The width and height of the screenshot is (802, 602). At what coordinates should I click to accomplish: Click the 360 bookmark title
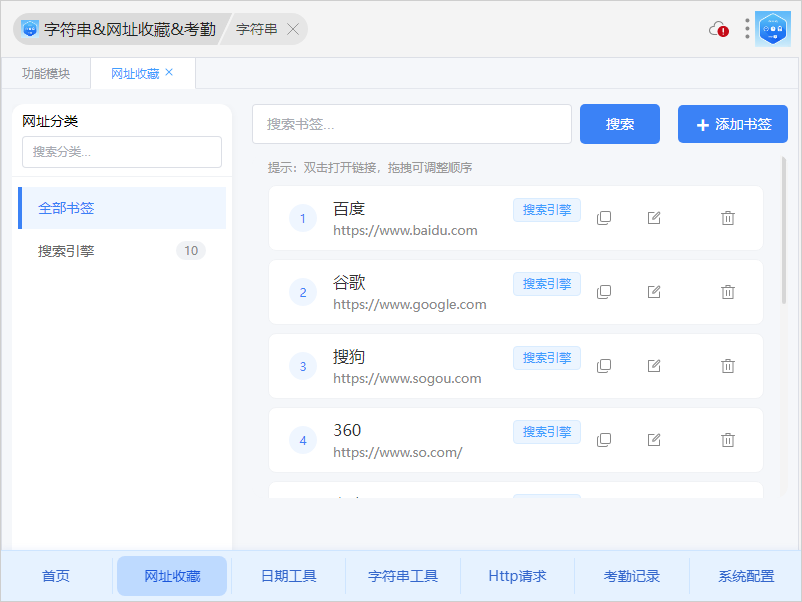[347, 430]
